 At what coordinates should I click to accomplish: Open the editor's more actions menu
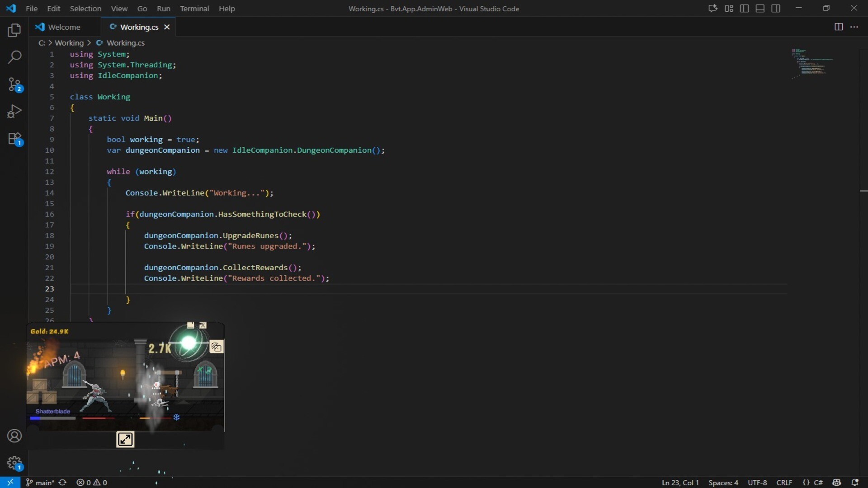pyautogui.click(x=855, y=27)
